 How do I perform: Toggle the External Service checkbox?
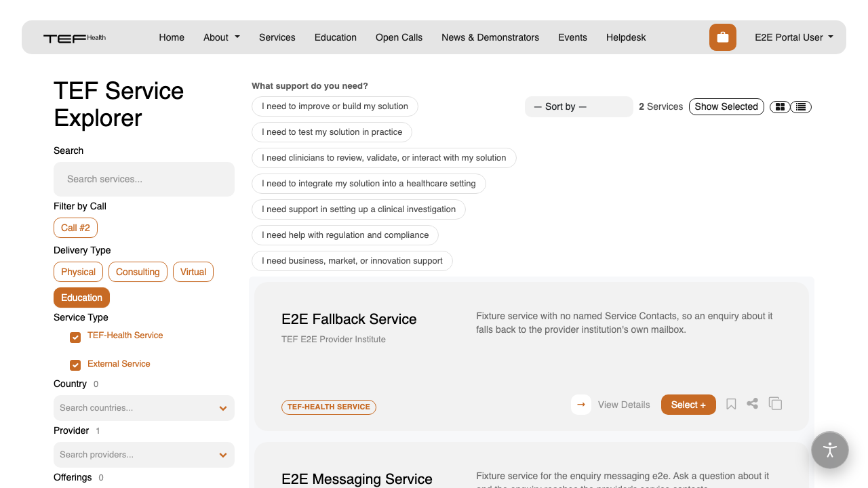[x=75, y=365]
